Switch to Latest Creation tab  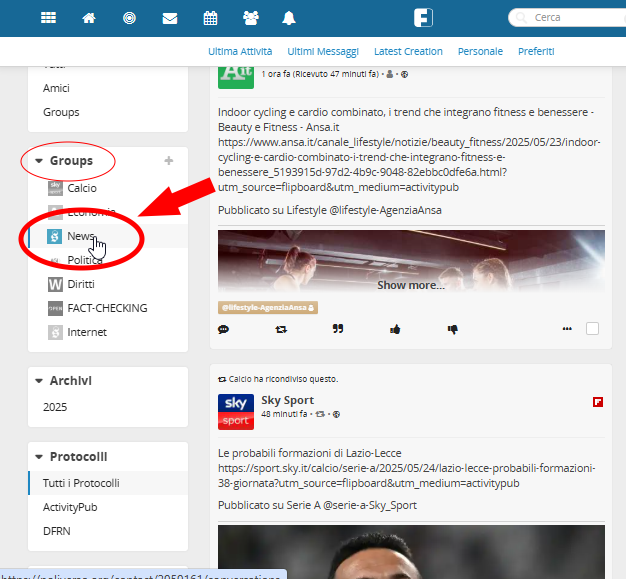[408, 52]
